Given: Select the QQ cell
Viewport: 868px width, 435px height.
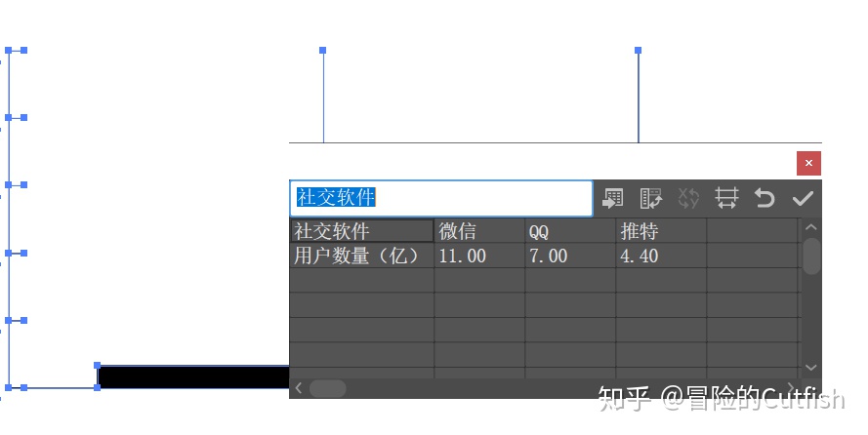Looking at the screenshot, I should [570, 231].
